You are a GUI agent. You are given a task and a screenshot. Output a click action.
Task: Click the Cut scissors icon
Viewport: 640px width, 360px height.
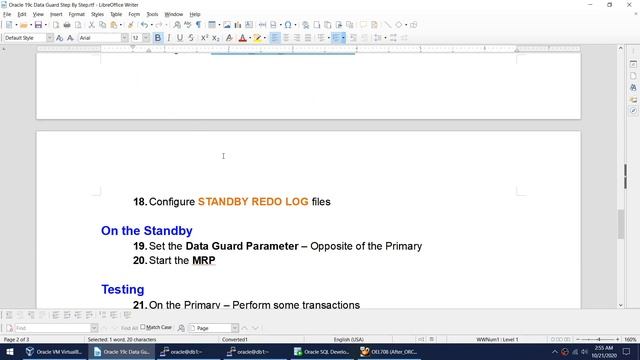pos(91,25)
